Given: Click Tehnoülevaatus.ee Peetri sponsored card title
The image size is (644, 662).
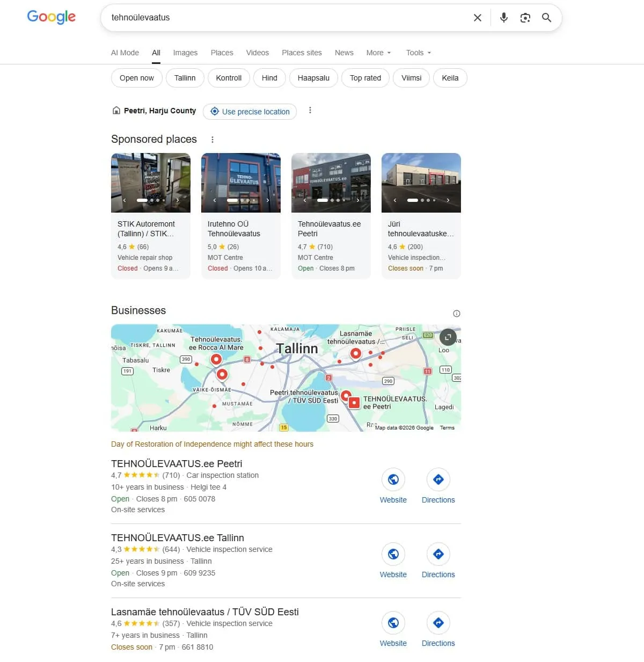Looking at the screenshot, I should click(x=330, y=229).
